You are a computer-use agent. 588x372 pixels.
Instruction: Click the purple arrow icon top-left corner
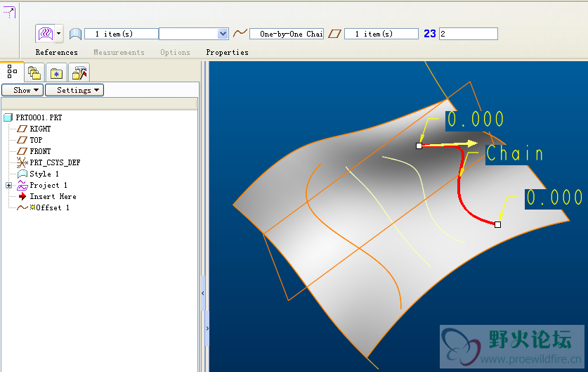(9, 13)
